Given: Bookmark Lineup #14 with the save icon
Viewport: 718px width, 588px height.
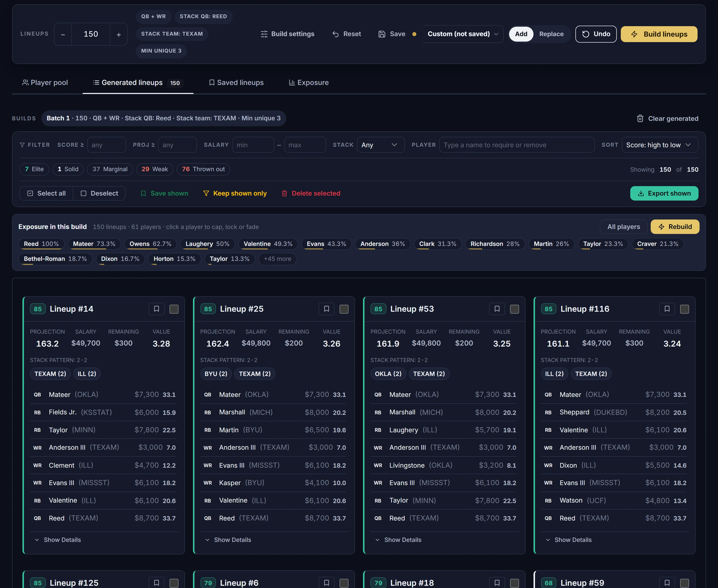Looking at the screenshot, I should click(156, 309).
